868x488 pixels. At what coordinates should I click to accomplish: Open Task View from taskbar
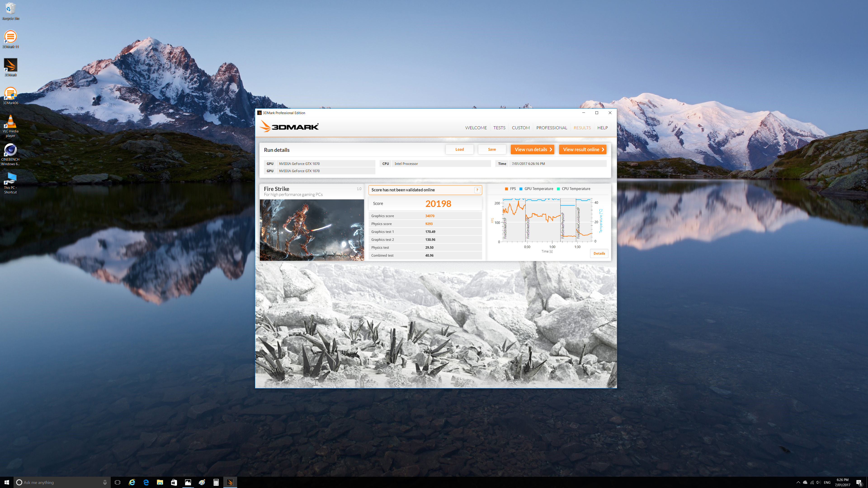[118, 482]
